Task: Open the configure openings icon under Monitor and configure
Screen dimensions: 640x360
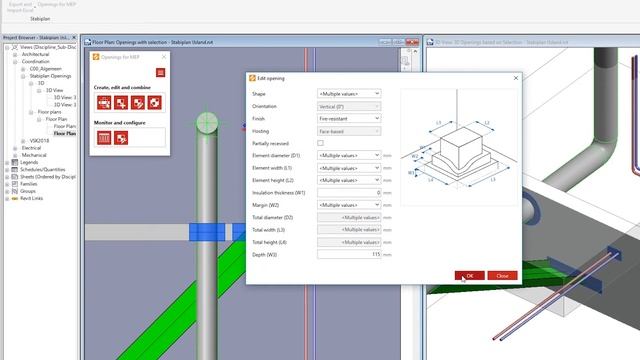Action: (x=121, y=138)
